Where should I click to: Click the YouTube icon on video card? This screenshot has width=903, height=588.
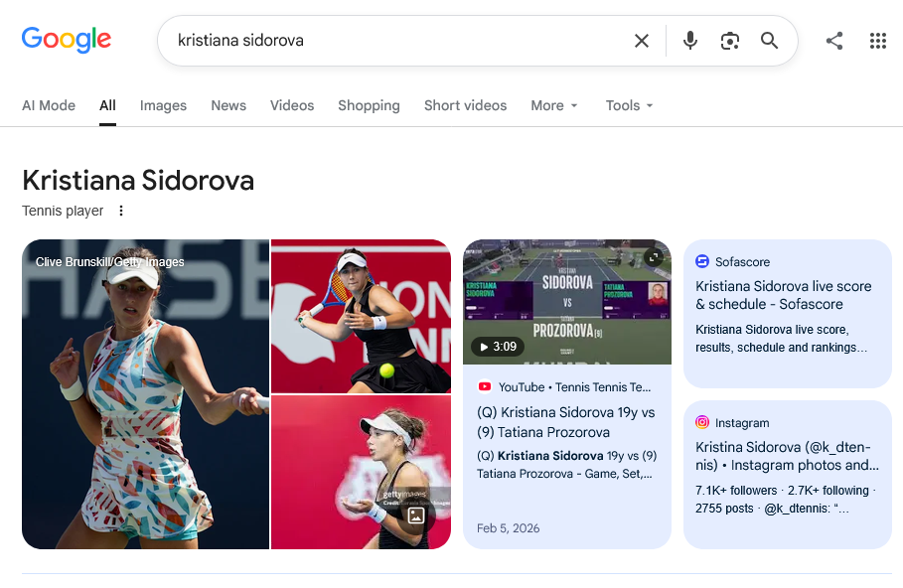pos(485,386)
